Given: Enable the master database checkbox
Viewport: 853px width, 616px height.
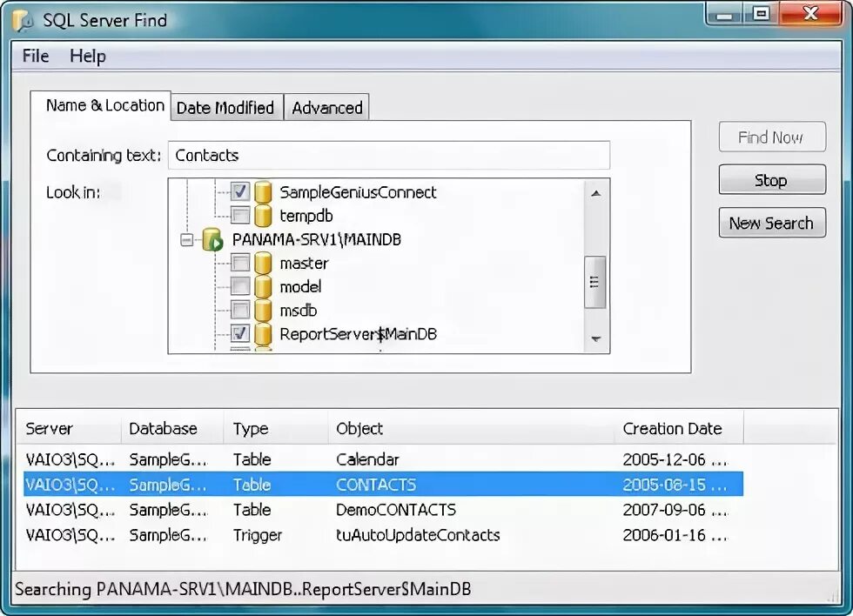Looking at the screenshot, I should tap(240, 263).
